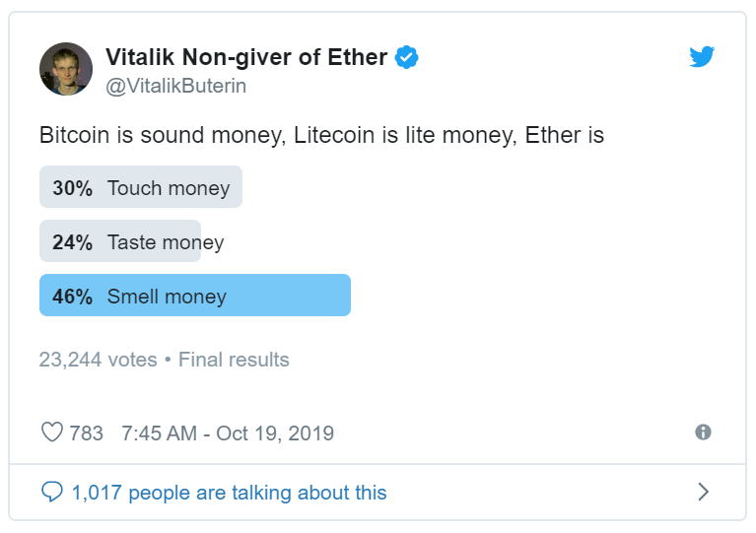Open "1,017 people are talking about this"
The image size is (756, 533).
[x=229, y=493]
